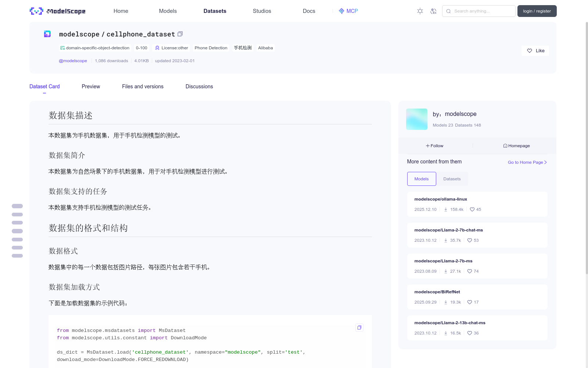This screenshot has width=588, height=368.
Task: Switch to Preview tab
Action: click(91, 86)
